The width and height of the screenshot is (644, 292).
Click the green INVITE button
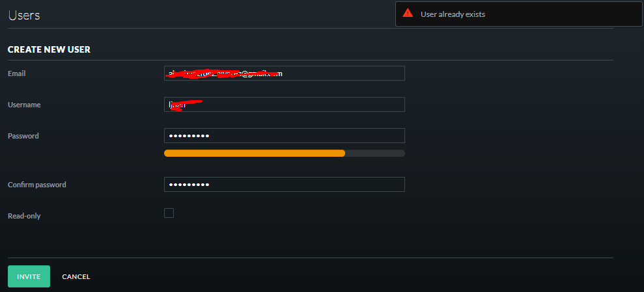click(29, 276)
